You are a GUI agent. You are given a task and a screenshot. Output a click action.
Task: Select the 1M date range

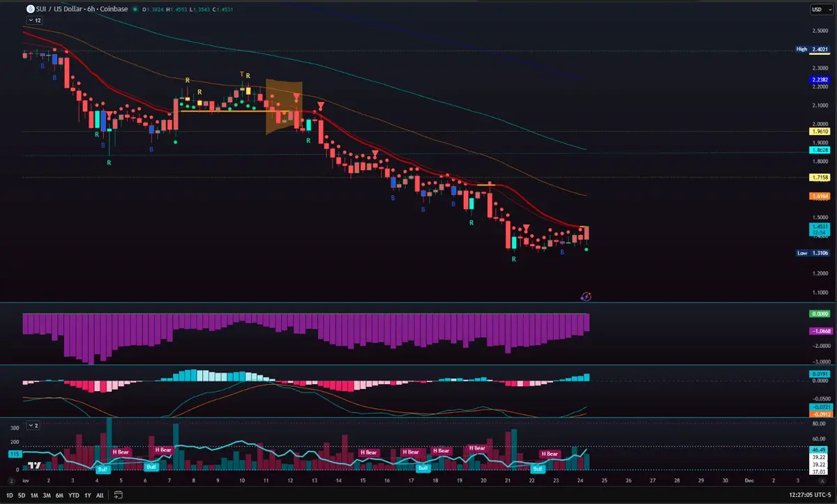(36, 495)
